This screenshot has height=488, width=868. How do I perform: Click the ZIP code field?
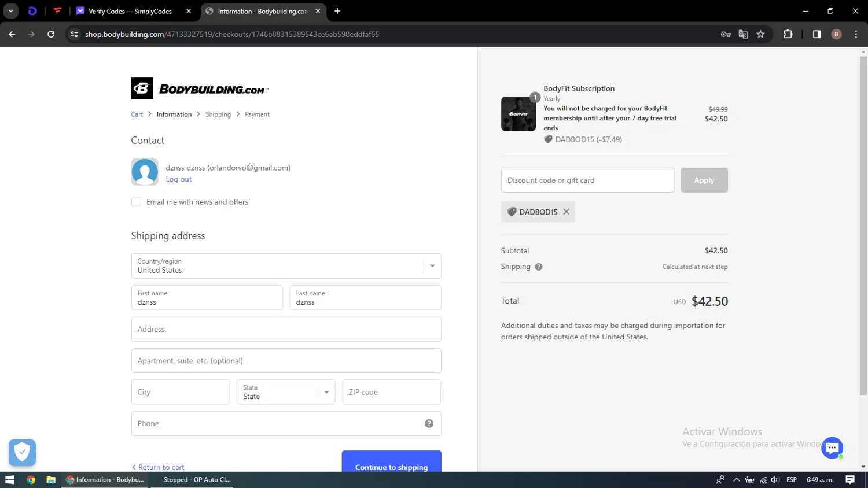pyautogui.click(x=392, y=392)
